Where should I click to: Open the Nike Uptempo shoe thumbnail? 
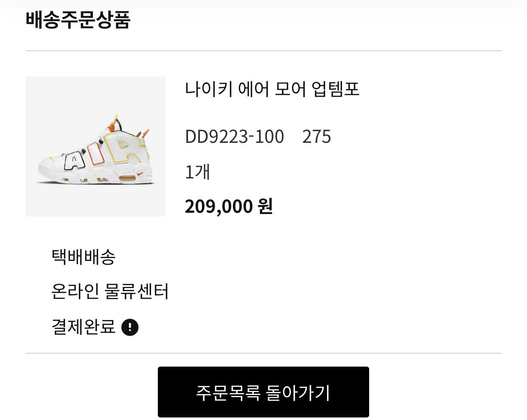coord(95,147)
